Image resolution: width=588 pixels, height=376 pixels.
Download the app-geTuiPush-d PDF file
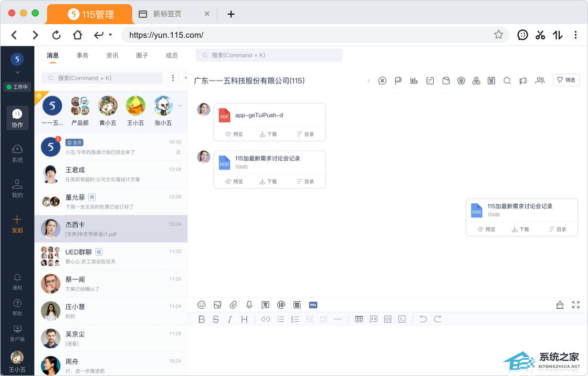[x=268, y=134]
